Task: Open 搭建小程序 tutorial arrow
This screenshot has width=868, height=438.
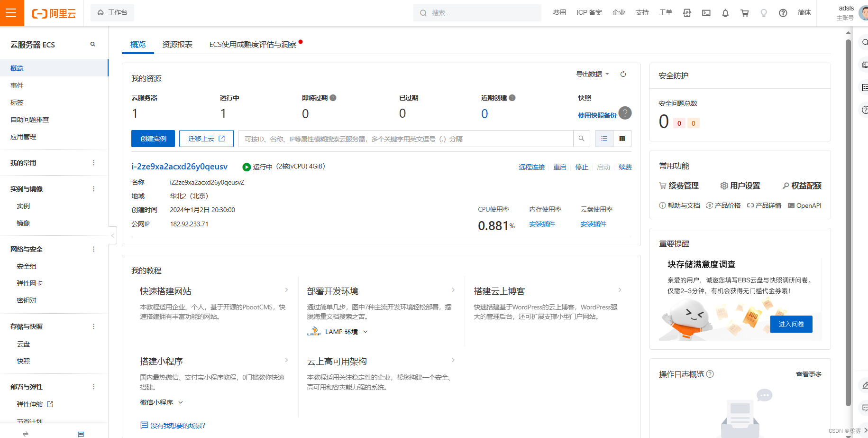Action: (x=286, y=360)
